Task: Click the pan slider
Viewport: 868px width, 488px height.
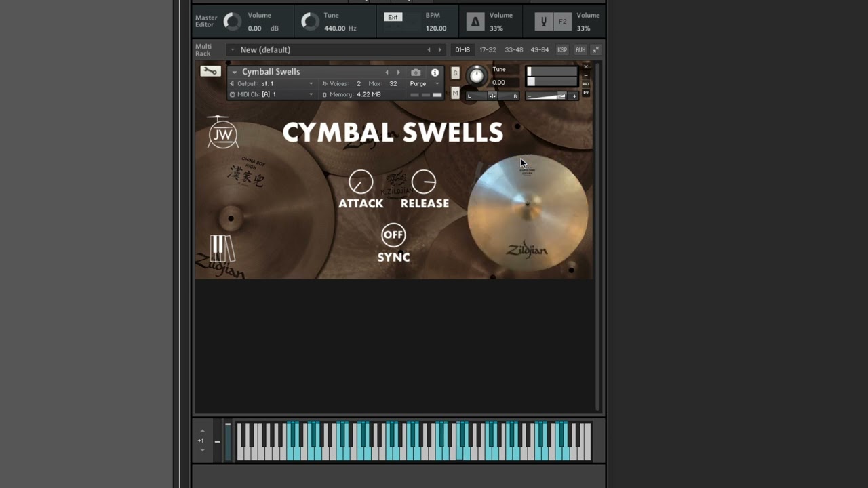Action: [x=492, y=96]
